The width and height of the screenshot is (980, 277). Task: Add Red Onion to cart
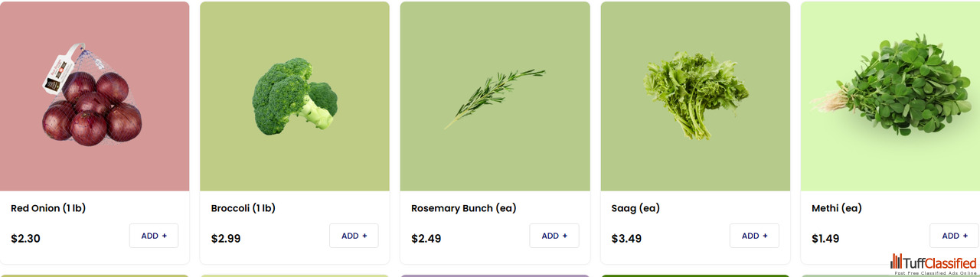point(154,236)
